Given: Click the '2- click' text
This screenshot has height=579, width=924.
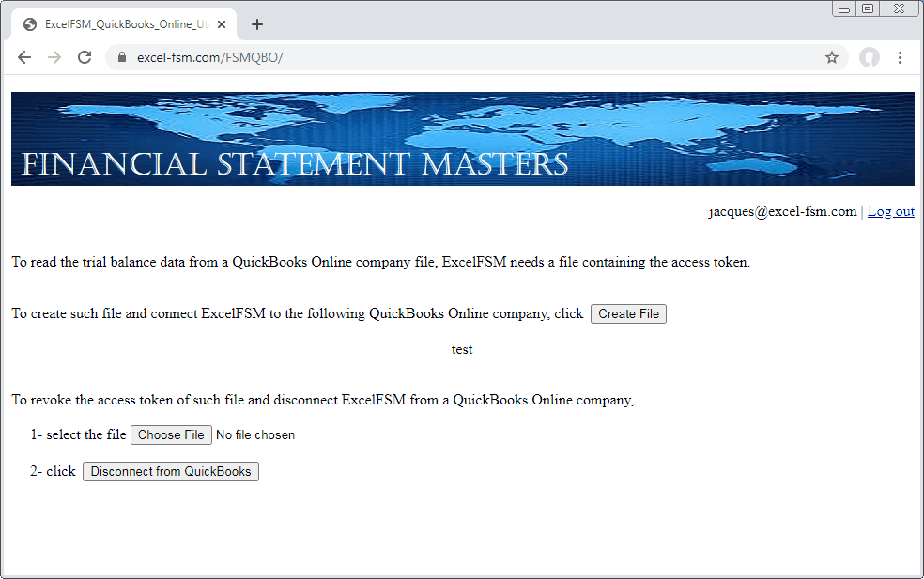Looking at the screenshot, I should [x=53, y=471].
